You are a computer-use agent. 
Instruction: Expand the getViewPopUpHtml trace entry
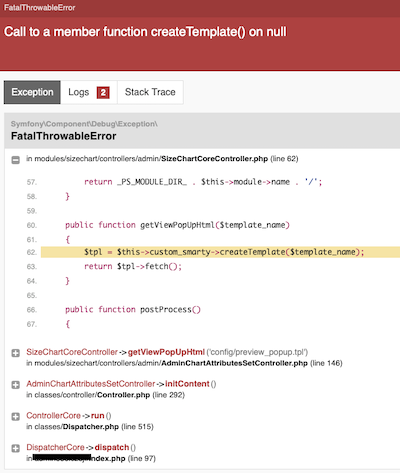click(15, 353)
